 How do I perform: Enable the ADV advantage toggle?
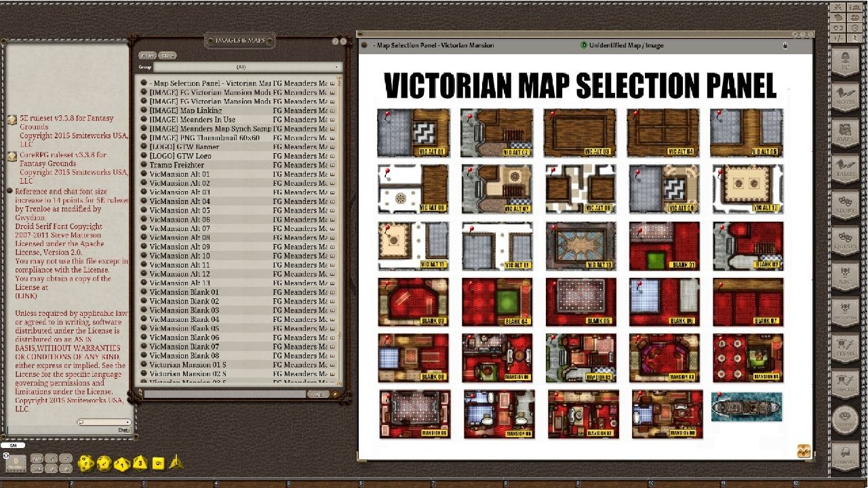pyautogui.click(x=37, y=460)
